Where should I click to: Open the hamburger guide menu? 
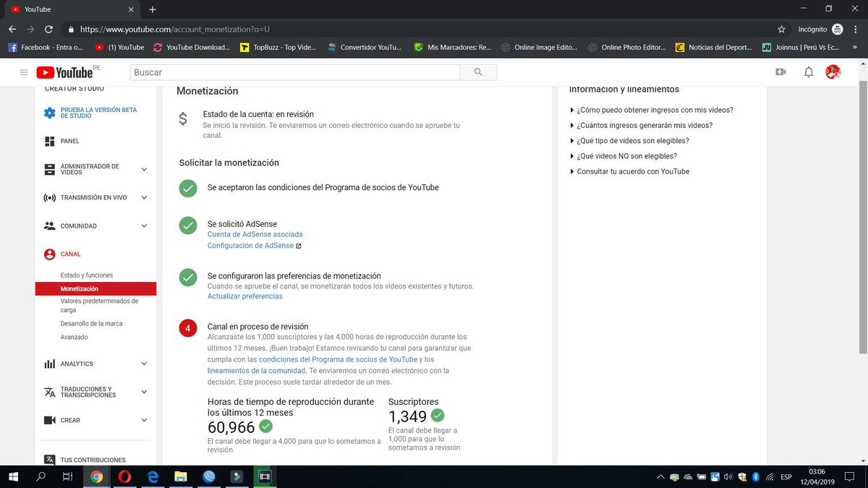coord(24,72)
